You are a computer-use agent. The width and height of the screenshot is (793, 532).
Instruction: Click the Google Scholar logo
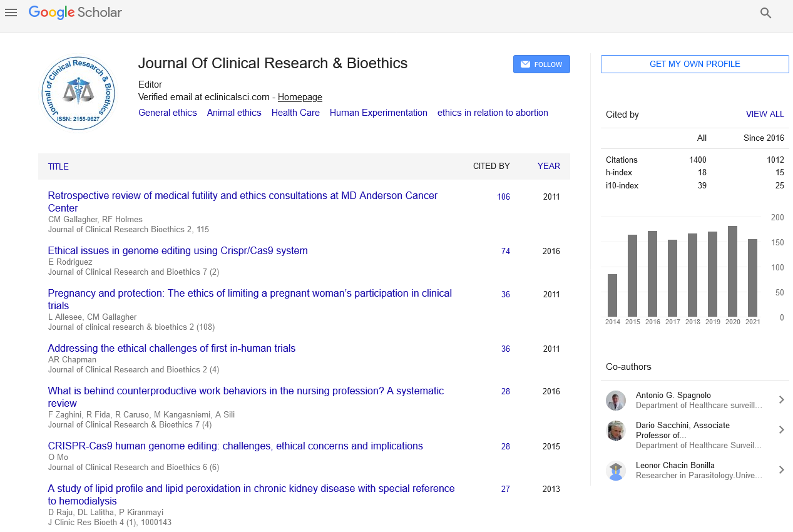point(75,13)
